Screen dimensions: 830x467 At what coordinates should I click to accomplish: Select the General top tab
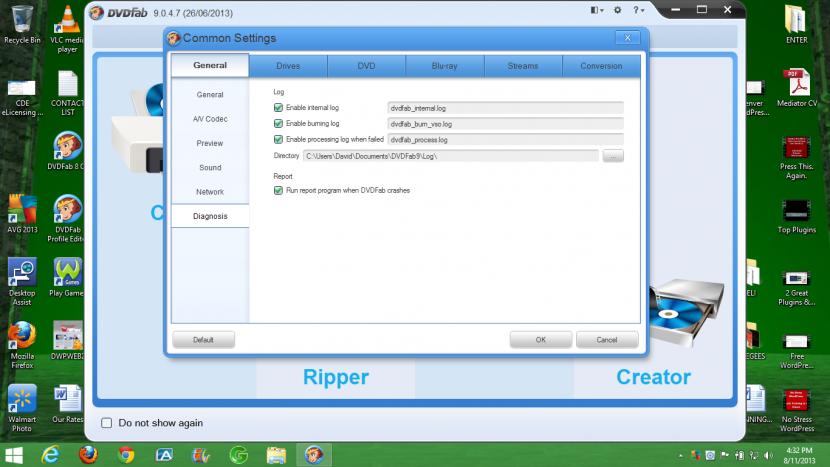[x=210, y=65]
